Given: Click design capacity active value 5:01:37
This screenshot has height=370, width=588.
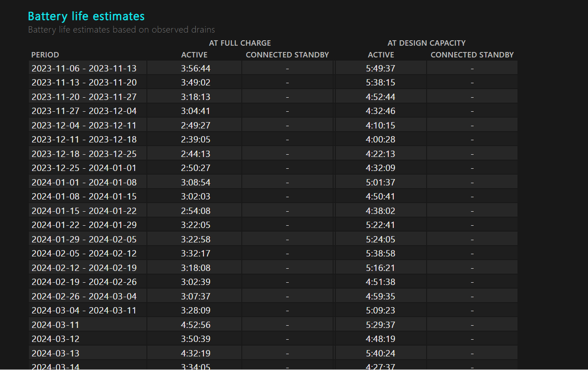Looking at the screenshot, I should [381, 182].
